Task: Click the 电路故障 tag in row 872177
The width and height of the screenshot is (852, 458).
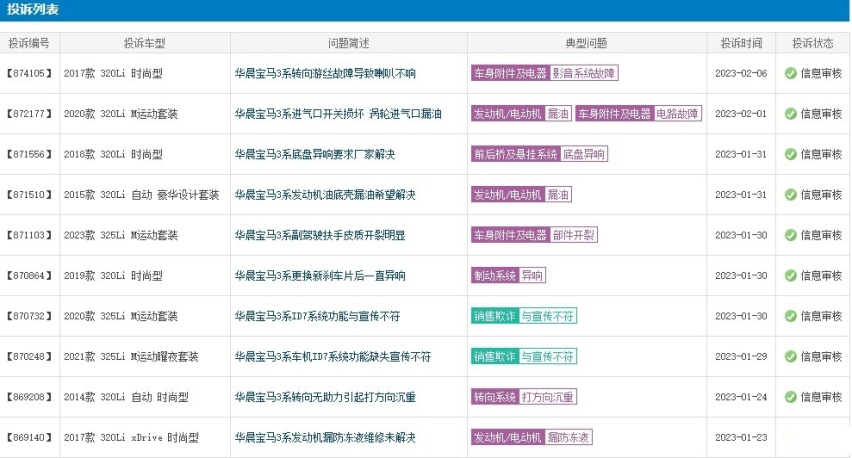Action: click(x=677, y=114)
